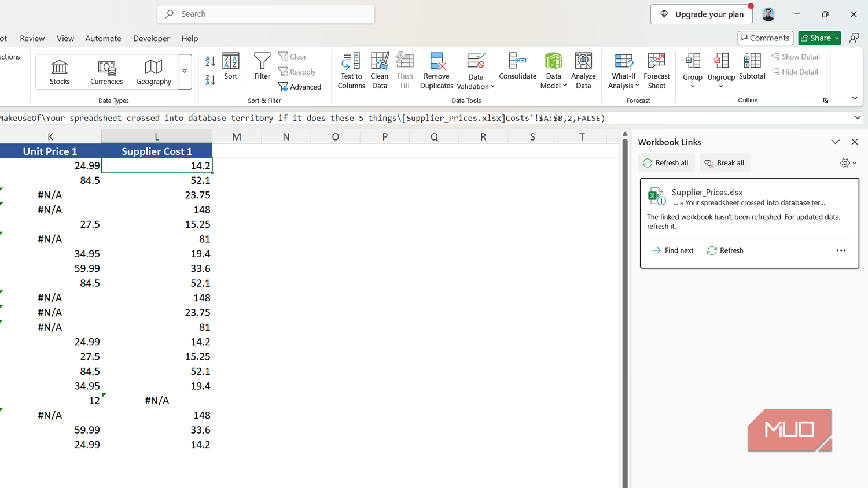Refresh the Supplier_Prices.xlsx link
The height and width of the screenshot is (488, 868).
click(725, 250)
